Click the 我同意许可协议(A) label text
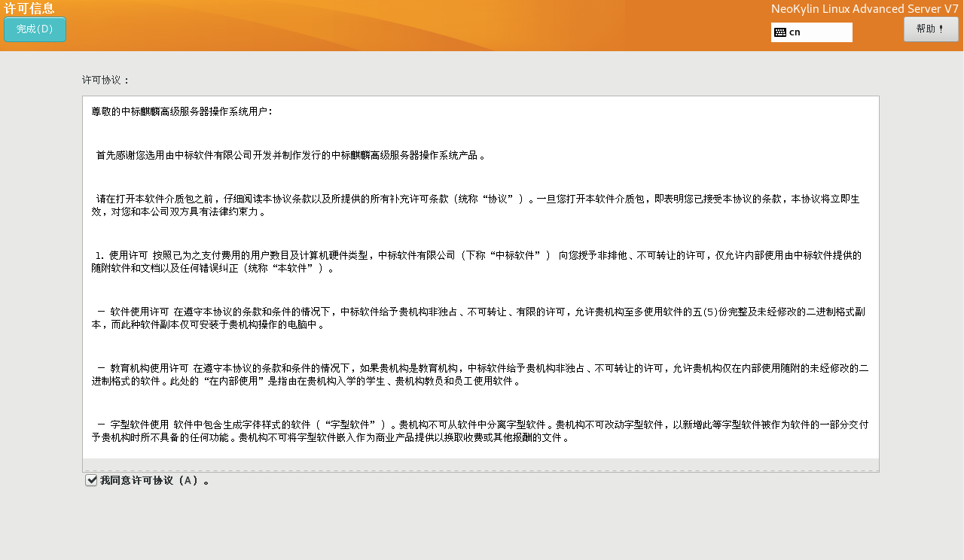The width and height of the screenshot is (964, 560). tap(154, 480)
